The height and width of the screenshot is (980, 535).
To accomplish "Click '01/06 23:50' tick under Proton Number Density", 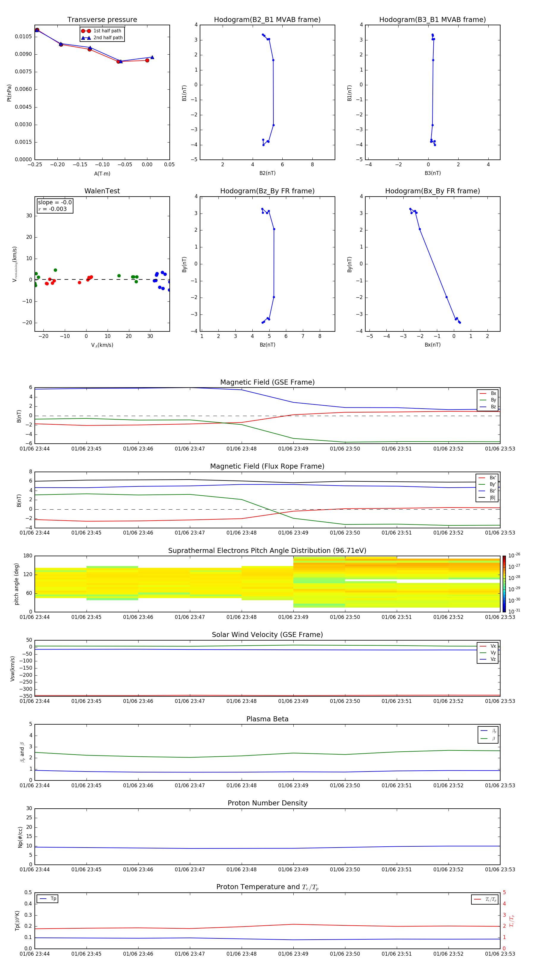I will coord(345,869).
